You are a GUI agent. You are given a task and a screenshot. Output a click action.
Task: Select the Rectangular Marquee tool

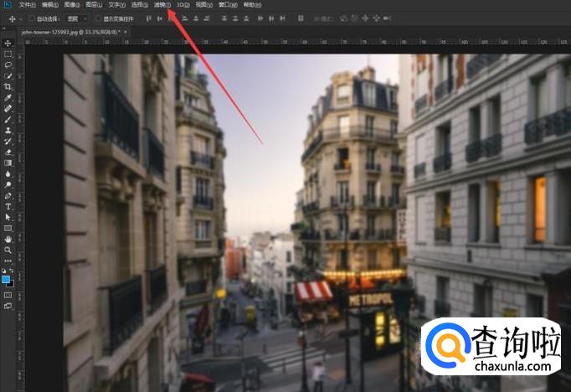coord(8,54)
